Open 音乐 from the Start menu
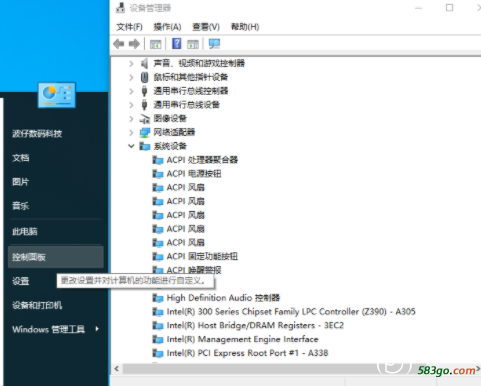The image size is (481, 386). click(21, 206)
